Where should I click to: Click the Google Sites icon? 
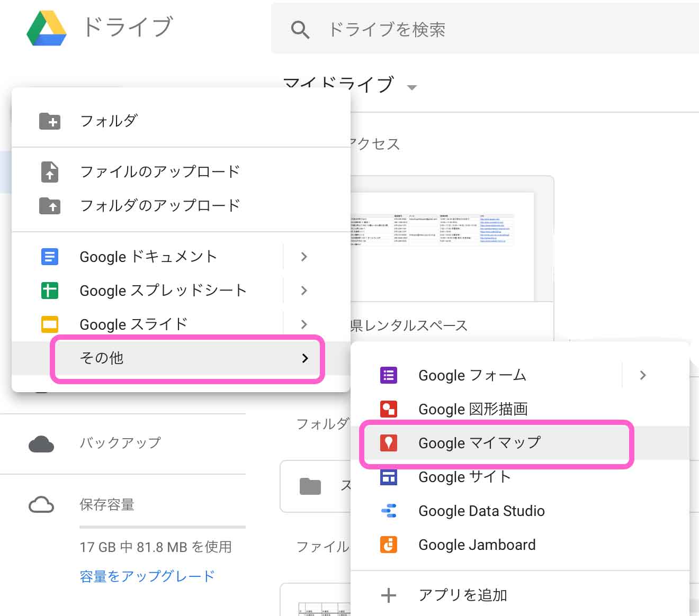pos(389,477)
